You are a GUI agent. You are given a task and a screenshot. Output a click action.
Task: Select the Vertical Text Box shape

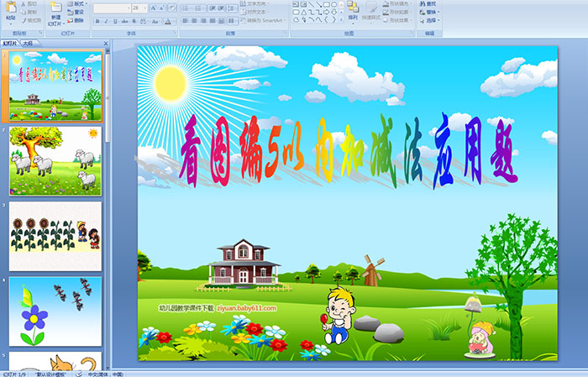303,4
